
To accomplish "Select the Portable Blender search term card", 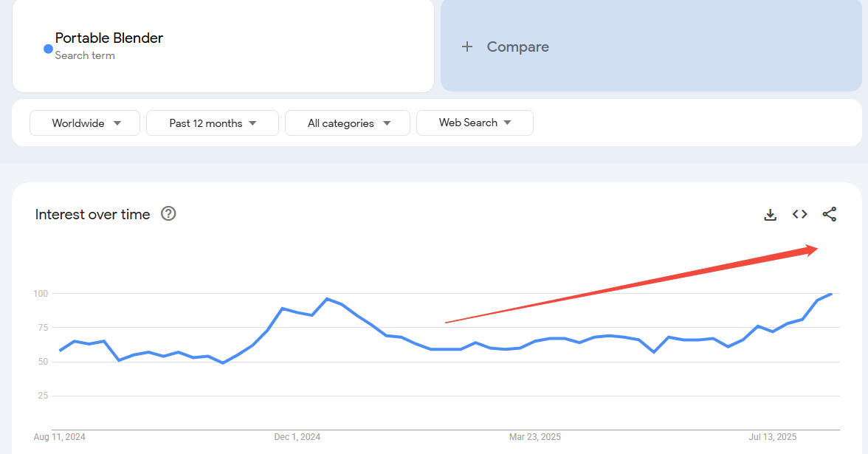I will [x=221, y=46].
